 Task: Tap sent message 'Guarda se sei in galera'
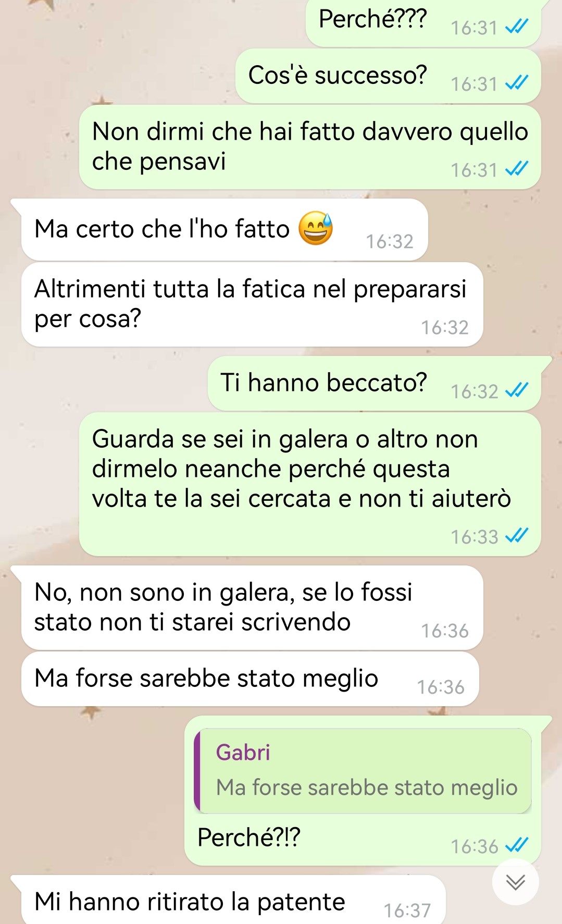click(x=310, y=484)
